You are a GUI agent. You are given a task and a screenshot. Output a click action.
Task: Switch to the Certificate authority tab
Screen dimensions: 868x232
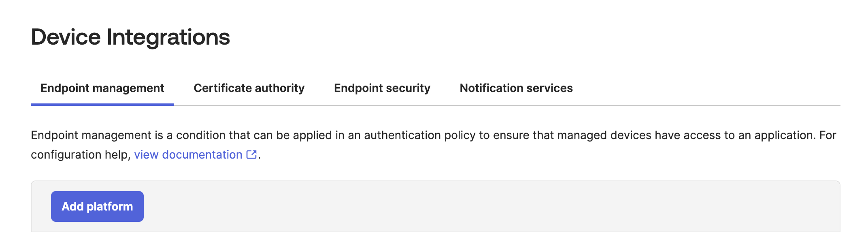pos(249,88)
